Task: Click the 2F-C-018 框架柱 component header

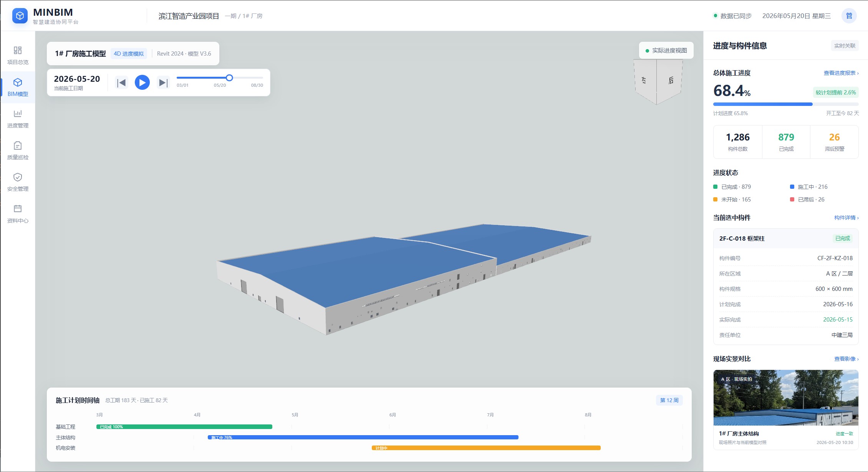Action: click(786, 238)
